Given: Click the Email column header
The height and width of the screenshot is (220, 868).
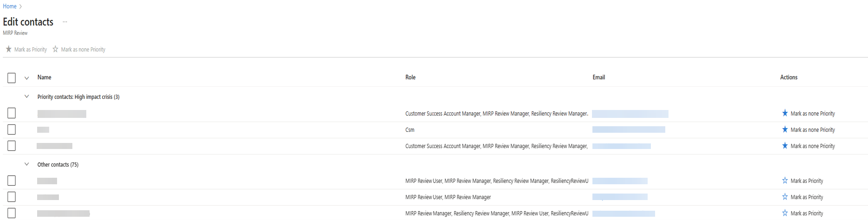Looking at the screenshot, I should [x=598, y=78].
